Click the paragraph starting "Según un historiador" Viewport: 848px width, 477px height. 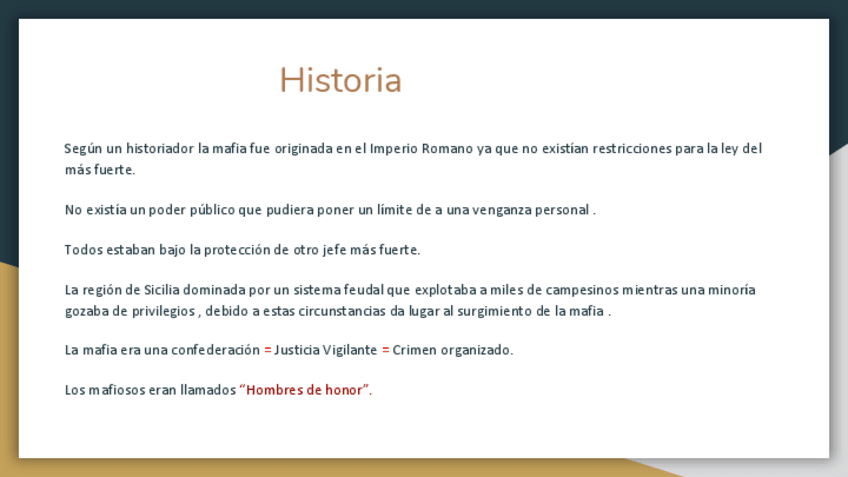point(413,159)
